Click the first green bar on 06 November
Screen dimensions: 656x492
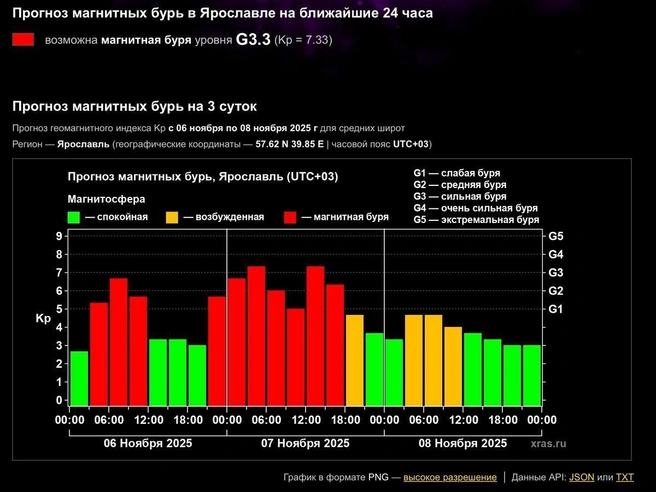coord(79,378)
